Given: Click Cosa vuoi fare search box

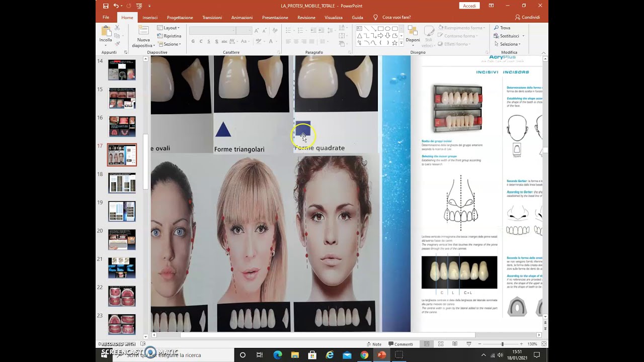Looking at the screenshot, I should tap(396, 17).
